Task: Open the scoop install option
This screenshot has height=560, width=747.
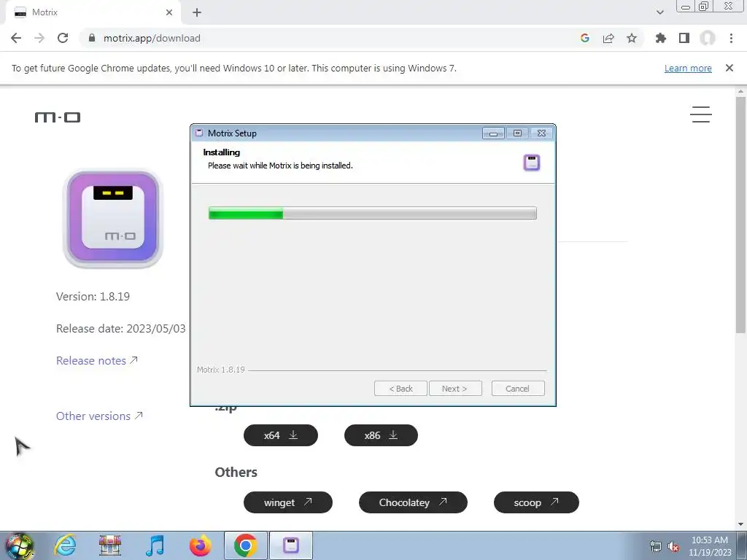Action: (536, 502)
